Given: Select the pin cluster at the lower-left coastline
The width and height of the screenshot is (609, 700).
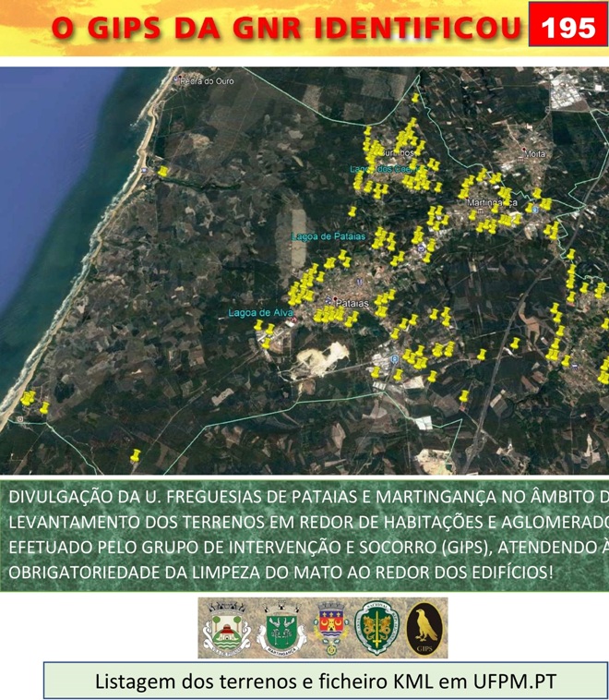Looking at the screenshot, I should (30, 400).
